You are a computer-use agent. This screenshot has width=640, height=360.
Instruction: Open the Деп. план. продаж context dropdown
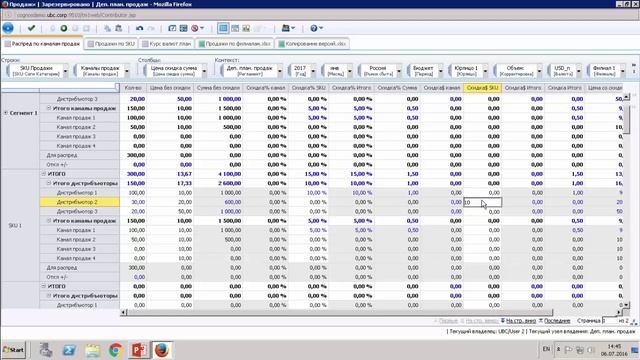coord(280,71)
